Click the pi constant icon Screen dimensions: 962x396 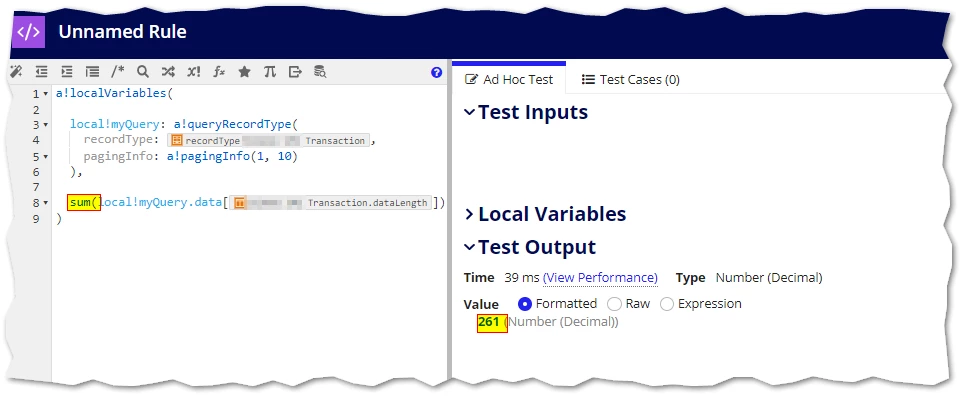point(269,72)
